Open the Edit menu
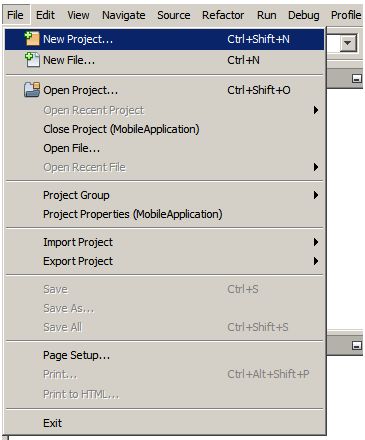 point(45,15)
